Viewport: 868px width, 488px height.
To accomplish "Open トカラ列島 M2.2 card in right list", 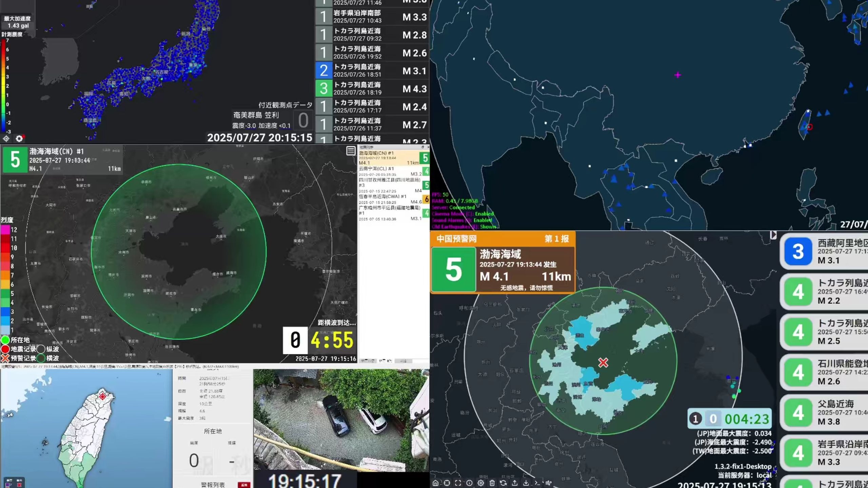I will 825,292.
